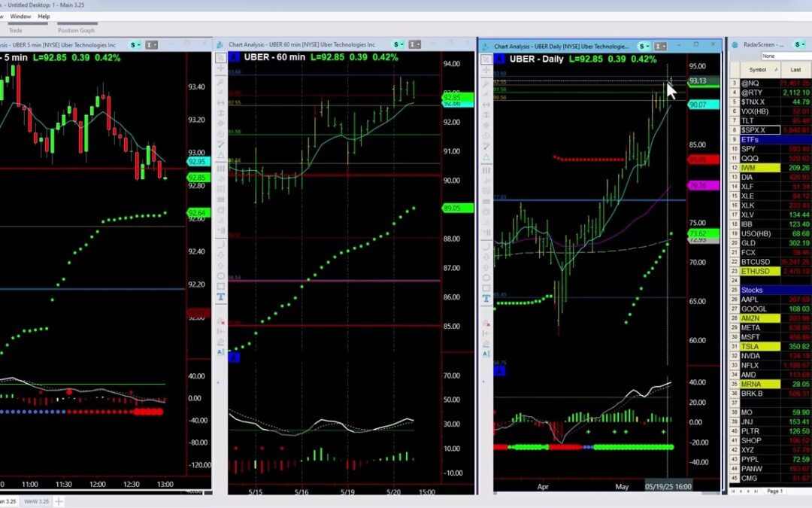This screenshot has width=812, height=508.
Task: Pick the rectangle tool in Daily chart toolbar
Action: click(x=486, y=288)
